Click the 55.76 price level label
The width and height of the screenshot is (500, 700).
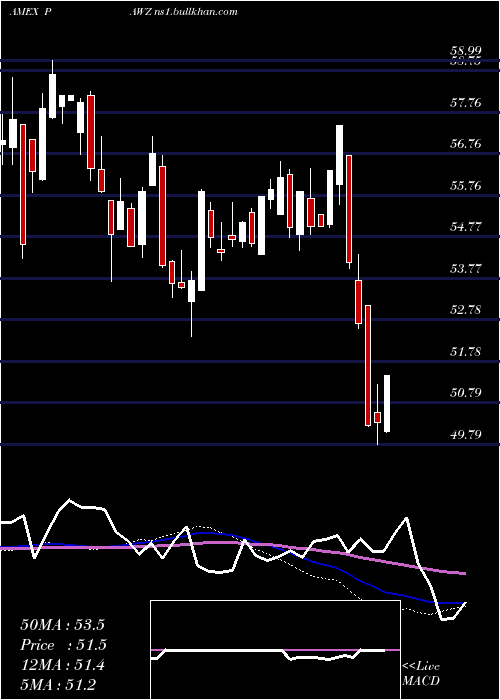(x=466, y=186)
